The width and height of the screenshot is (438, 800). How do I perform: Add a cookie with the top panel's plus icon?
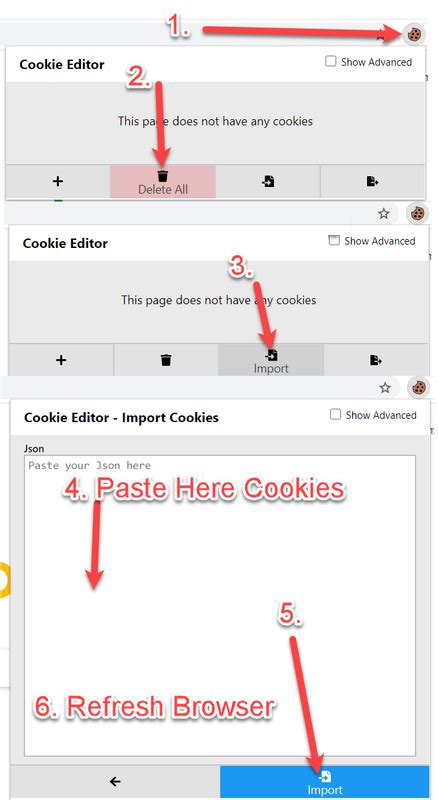coord(58,181)
